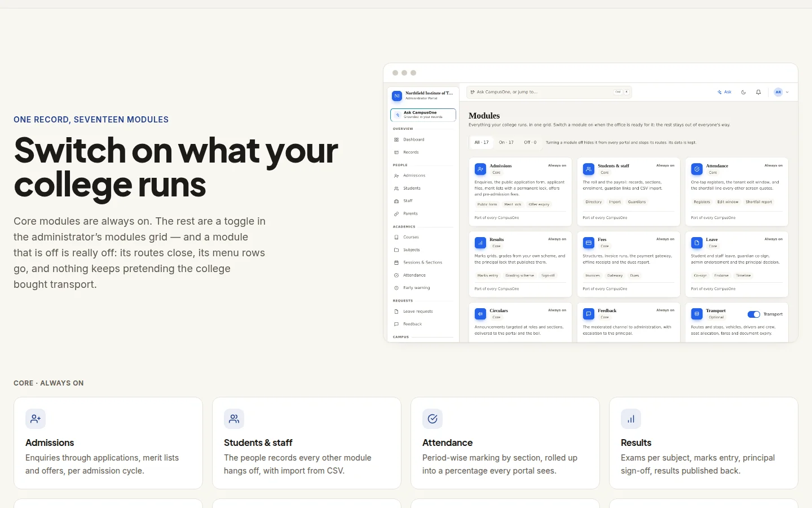Click the 'ONE RECORD, SEVENTEEN MODULES' eyebrow text
The width and height of the screenshot is (812, 508).
coord(91,120)
